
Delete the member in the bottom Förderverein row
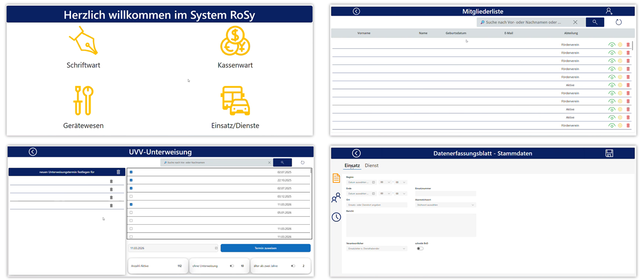(x=628, y=125)
